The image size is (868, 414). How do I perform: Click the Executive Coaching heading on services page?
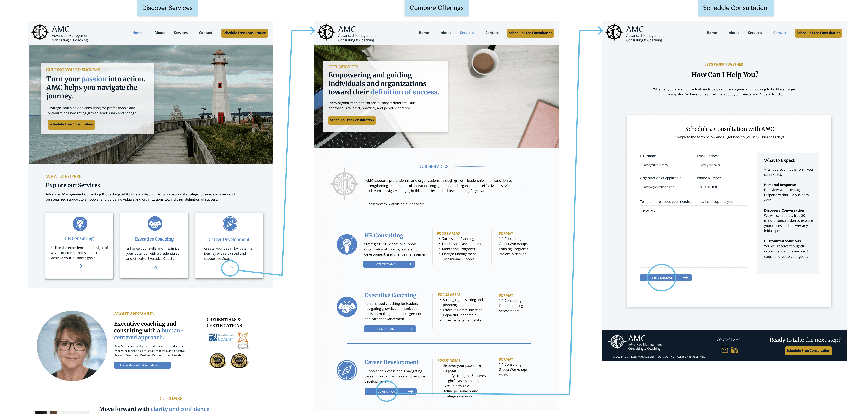point(390,295)
